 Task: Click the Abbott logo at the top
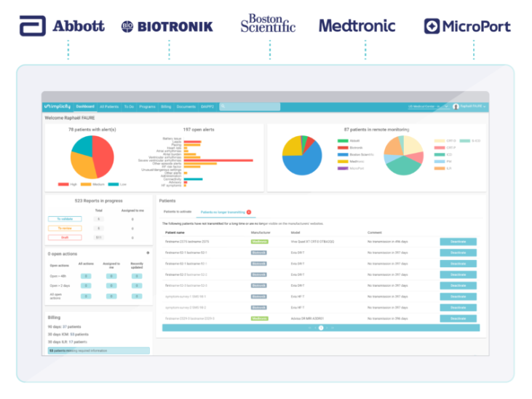[x=63, y=26]
